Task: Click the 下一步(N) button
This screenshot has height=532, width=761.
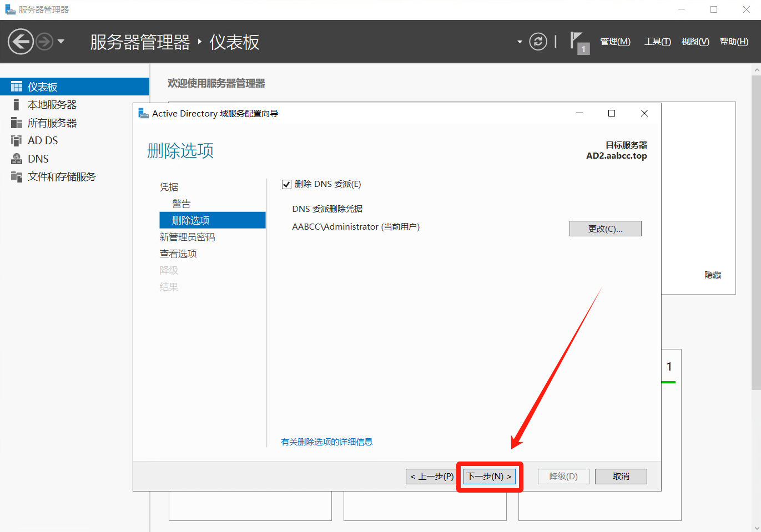Action: 490,477
